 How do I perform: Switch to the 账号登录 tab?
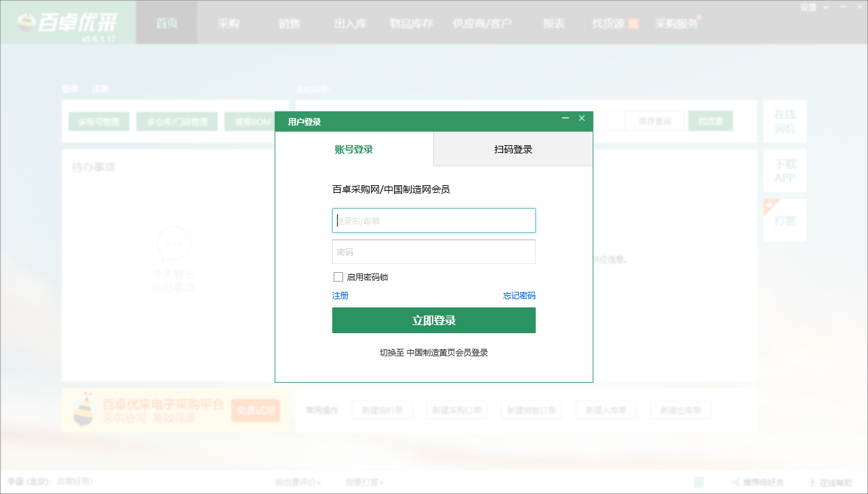[x=354, y=149]
